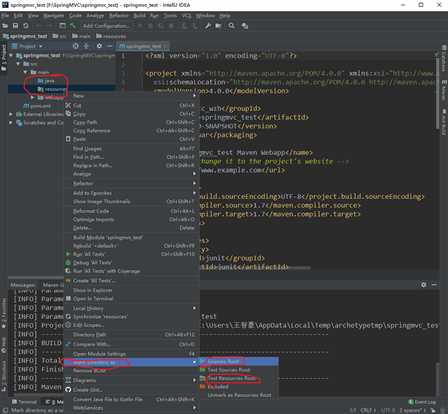This screenshot has height=414, width=448.
Task: Click the Synchronize 'resources' refresh icon
Action: click(68, 316)
